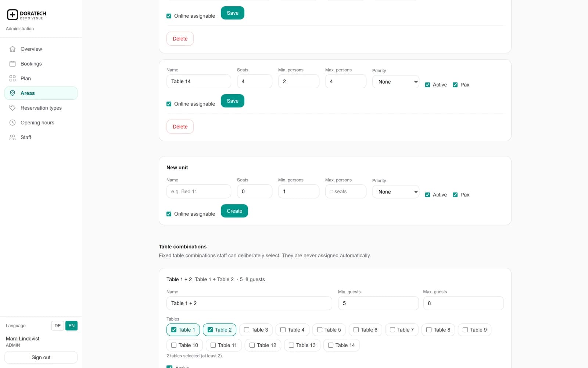Sign out of the account

(x=41, y=357)
